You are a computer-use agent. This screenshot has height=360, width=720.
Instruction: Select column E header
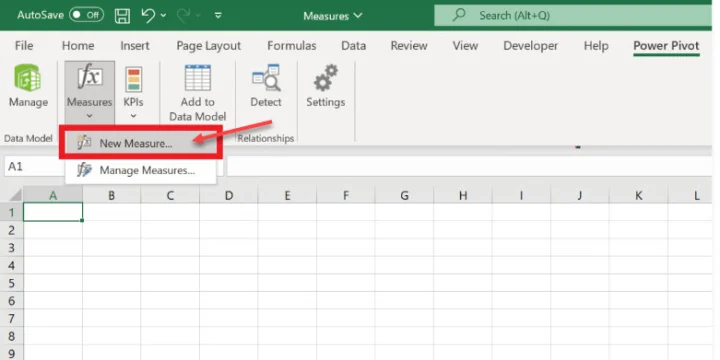click(287, 196)
